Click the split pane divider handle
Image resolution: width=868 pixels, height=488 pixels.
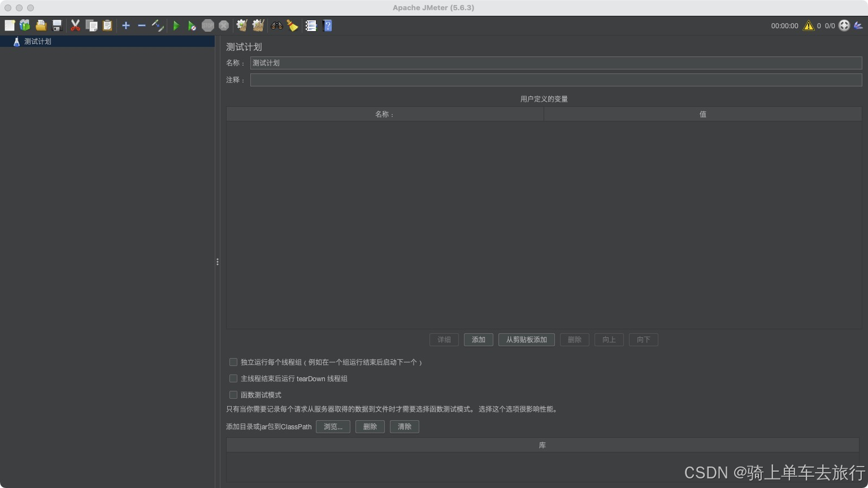[x=218, y=262]
